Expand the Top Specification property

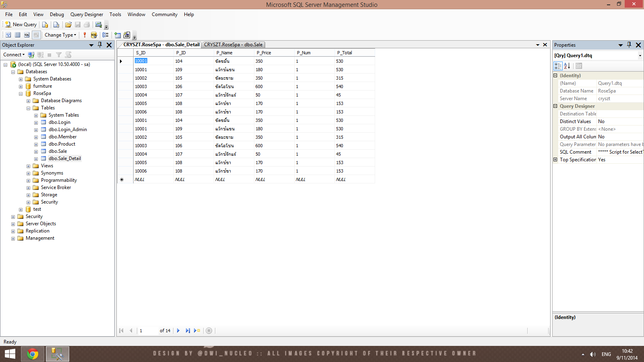click(555, 160)
